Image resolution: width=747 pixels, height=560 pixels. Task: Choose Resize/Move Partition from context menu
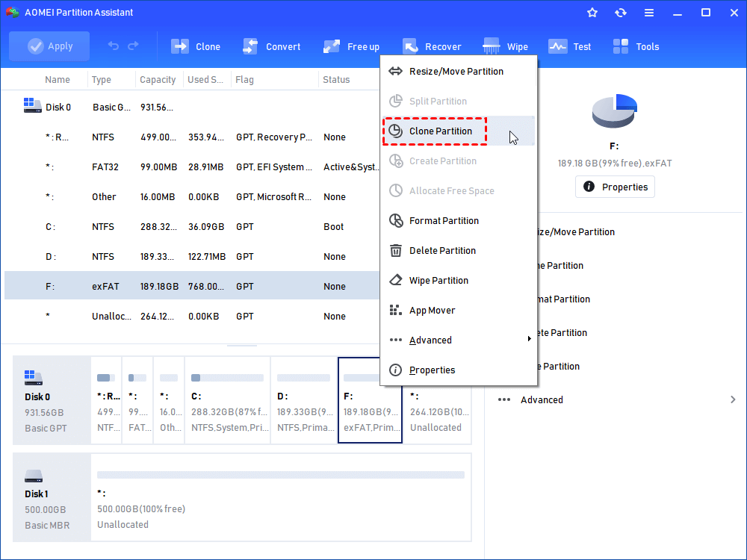point(459,72)
